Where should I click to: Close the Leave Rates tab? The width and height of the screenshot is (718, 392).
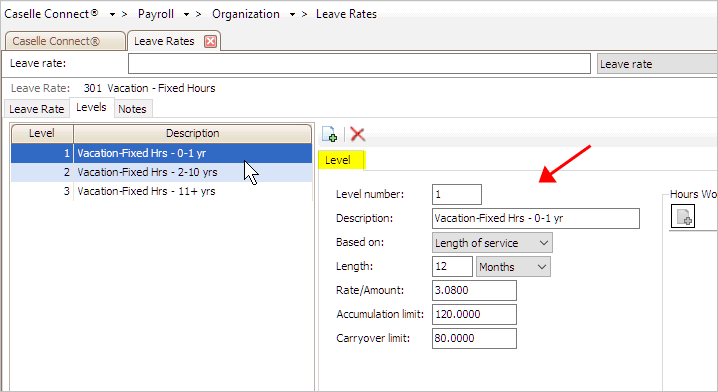(210, 41)
